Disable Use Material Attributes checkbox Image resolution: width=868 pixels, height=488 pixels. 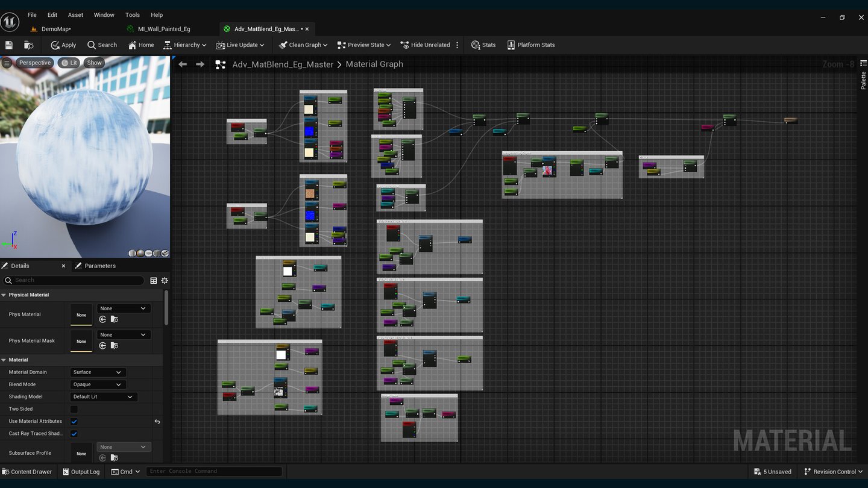(74, 421)
